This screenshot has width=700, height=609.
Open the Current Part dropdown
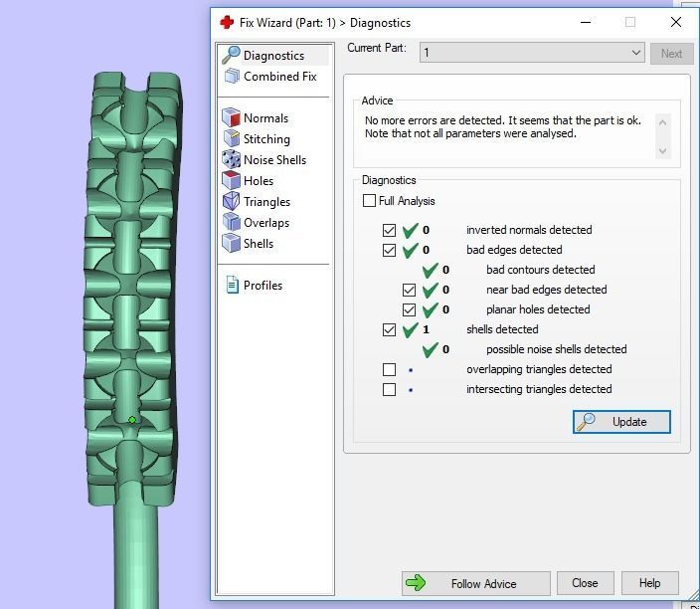click(532, 53)
